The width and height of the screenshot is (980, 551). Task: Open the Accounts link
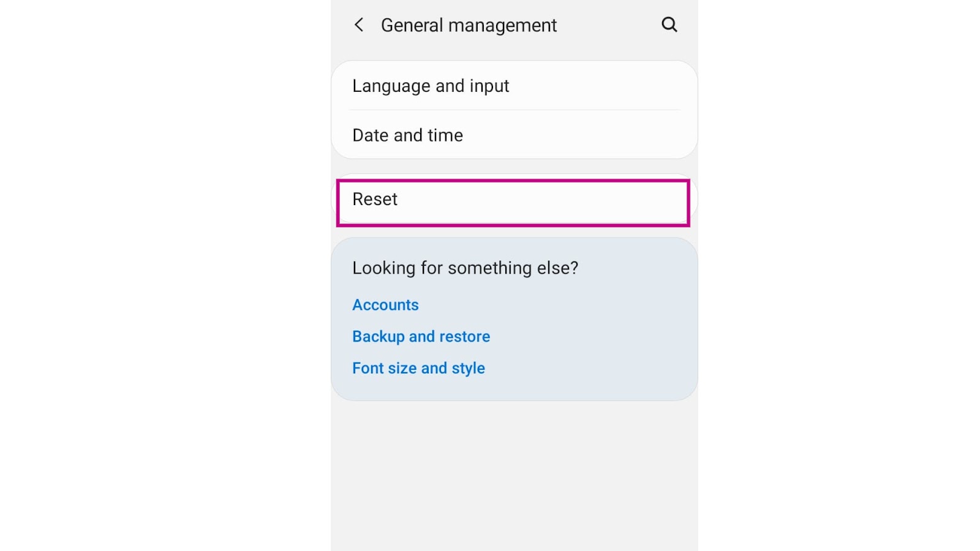point(385,305)
